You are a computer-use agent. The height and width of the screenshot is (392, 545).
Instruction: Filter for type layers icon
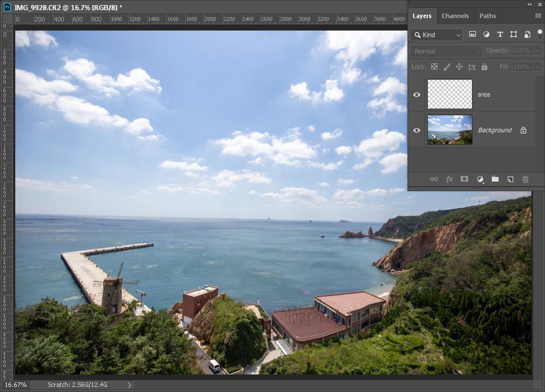coord(500,35)
